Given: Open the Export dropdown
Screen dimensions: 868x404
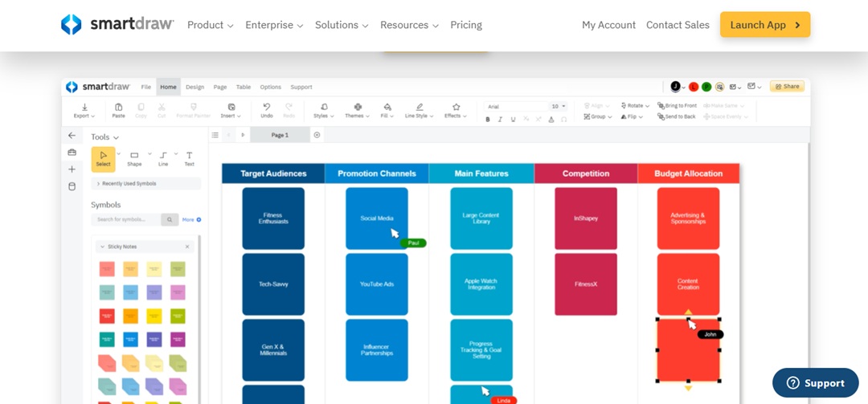Looking at the screenshot, I should pyautogui.click(x=84, y=111).
